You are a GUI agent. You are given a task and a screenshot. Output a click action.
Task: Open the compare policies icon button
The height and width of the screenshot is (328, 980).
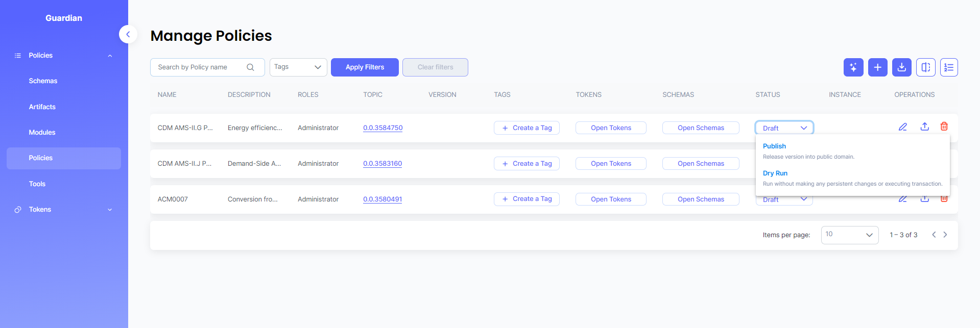click(925, 67)
